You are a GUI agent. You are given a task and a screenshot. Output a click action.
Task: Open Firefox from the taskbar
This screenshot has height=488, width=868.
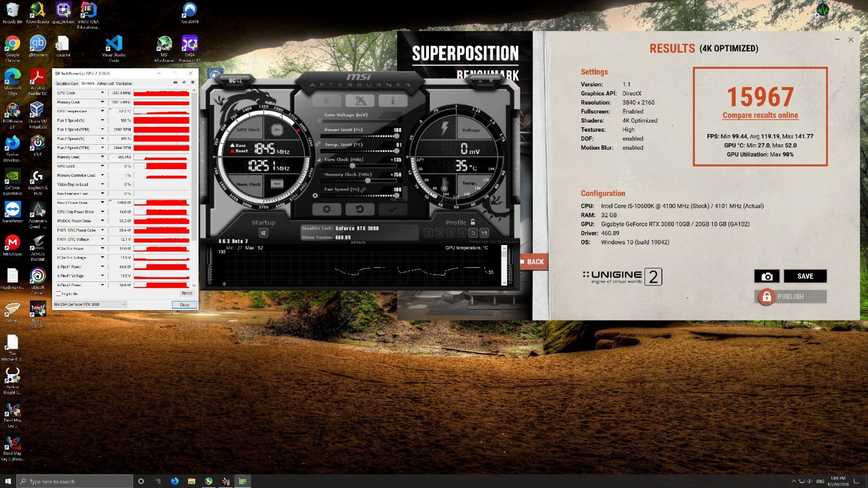tap(175, 481)
